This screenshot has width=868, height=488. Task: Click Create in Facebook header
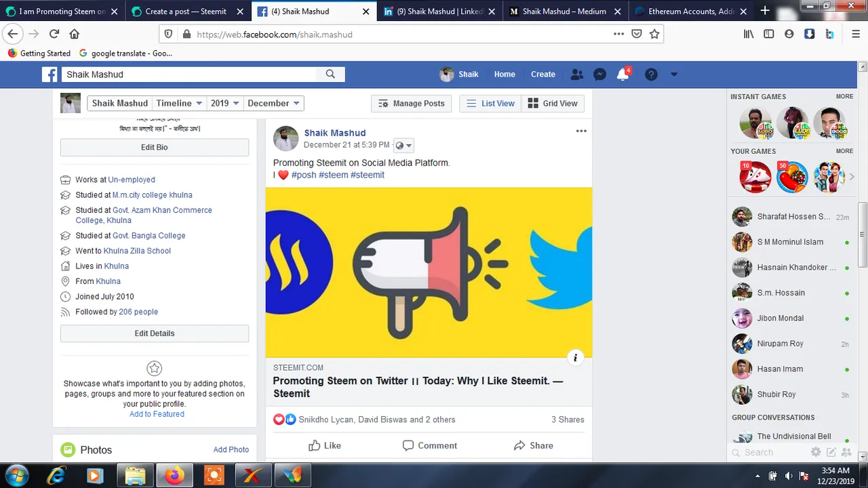pyautogui.click(x=543, y=75)
